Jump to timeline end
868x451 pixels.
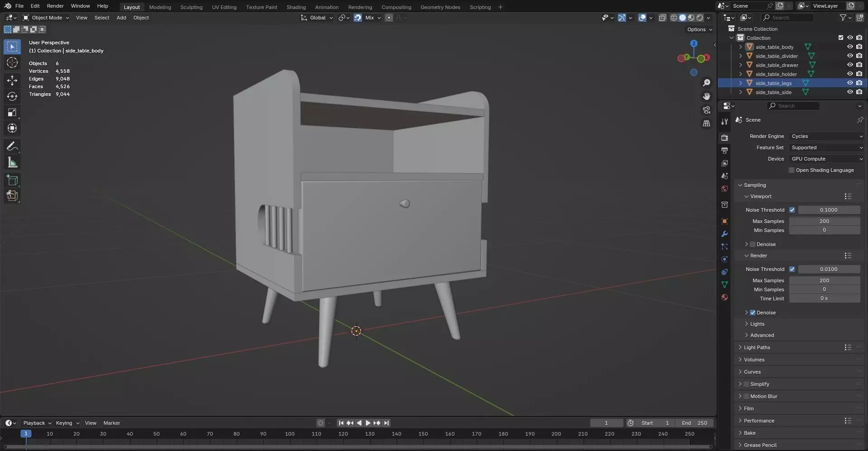click(x=386, y=423)
